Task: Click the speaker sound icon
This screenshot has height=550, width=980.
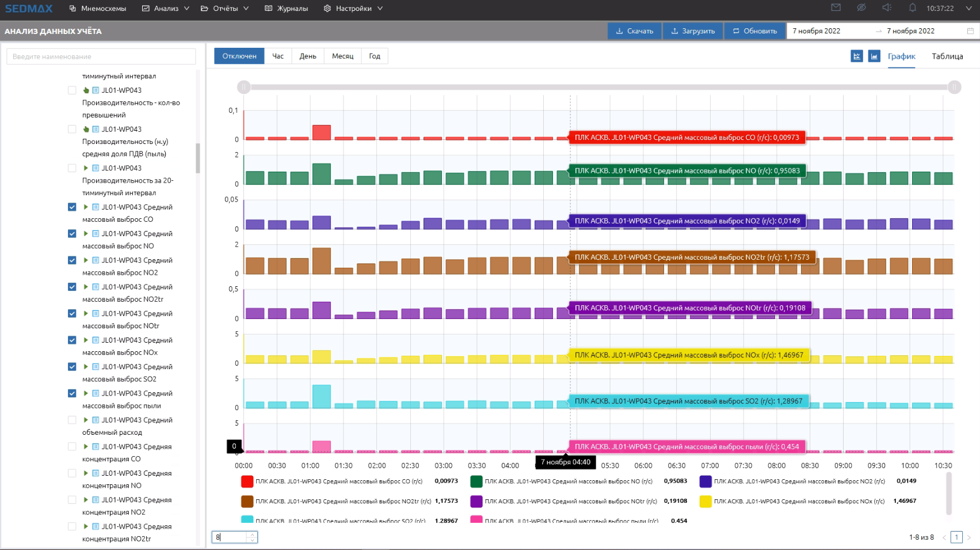Action: [887, 7]
